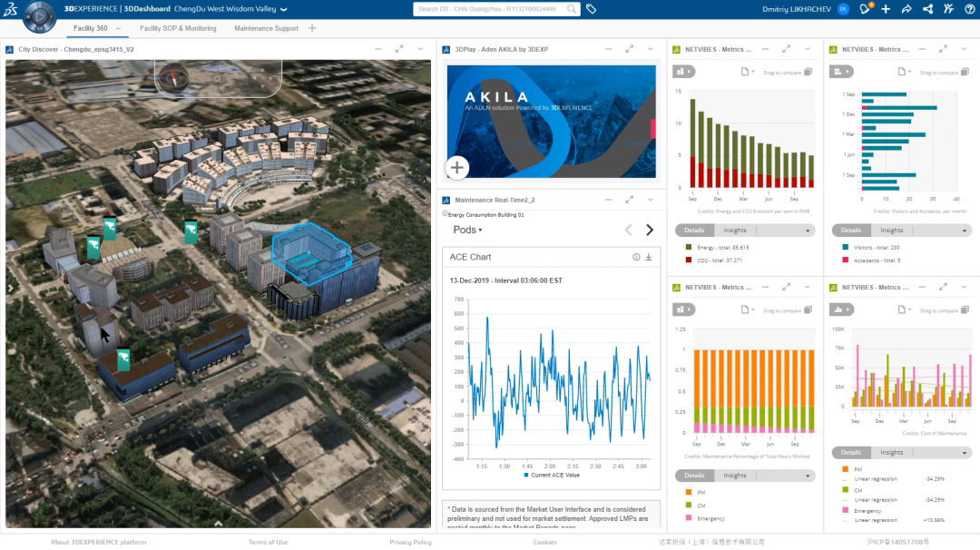Open 3DPlay widget menu chevron
Viewport: 980px width, 550px height.
pos(651,49)
